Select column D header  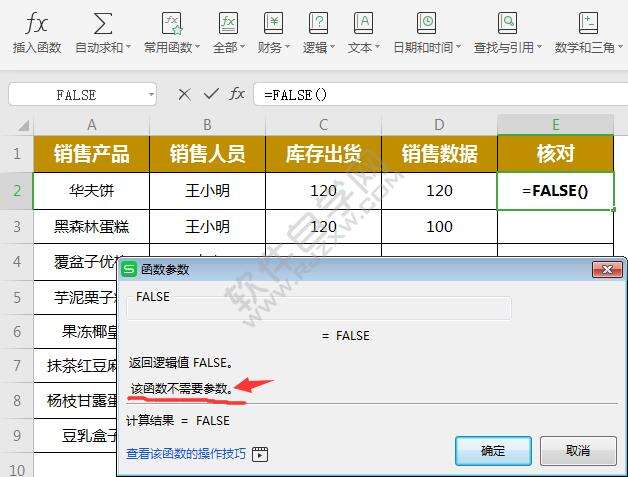439,125
